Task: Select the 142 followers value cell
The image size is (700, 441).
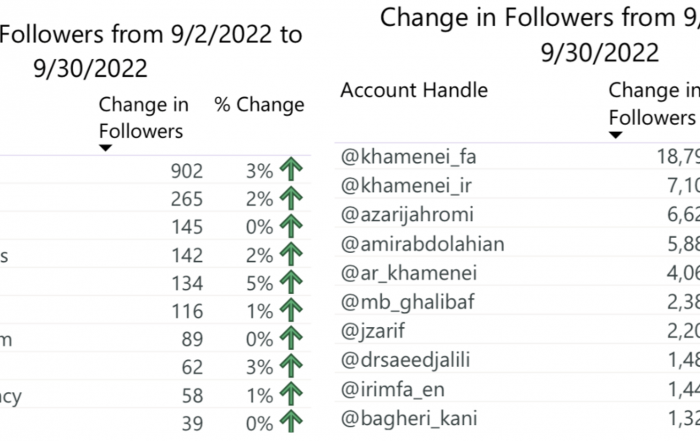Action: pos(187,255)
